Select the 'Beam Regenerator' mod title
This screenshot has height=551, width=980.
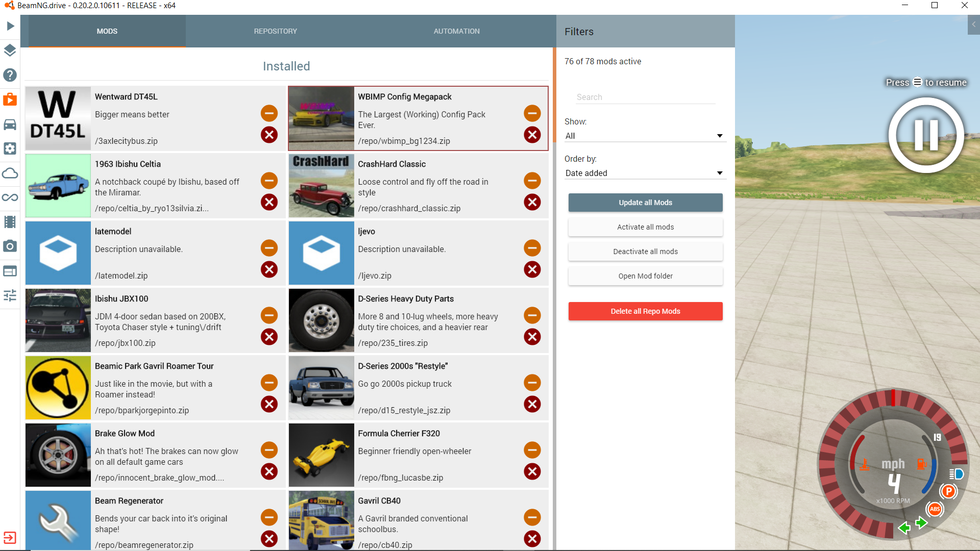[129, 500]
